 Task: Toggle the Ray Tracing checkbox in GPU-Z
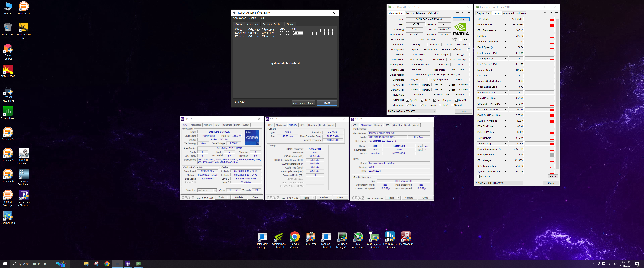pos(422,105)
